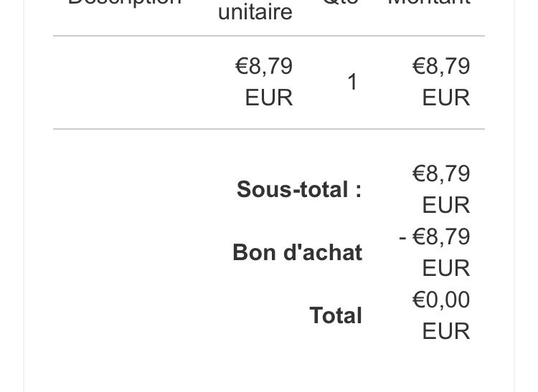
Task: Select the "Sous-total :" label
Action: [299, 189]
